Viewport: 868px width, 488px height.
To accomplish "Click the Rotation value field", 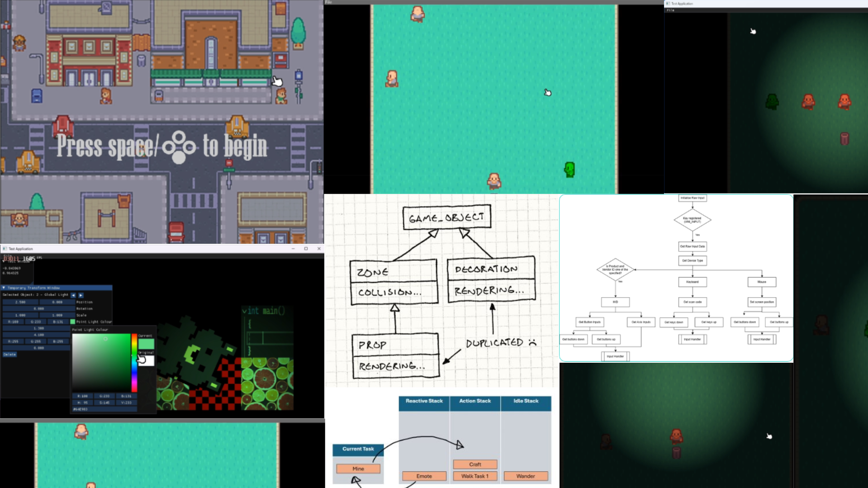I will (x=38, y=308).
